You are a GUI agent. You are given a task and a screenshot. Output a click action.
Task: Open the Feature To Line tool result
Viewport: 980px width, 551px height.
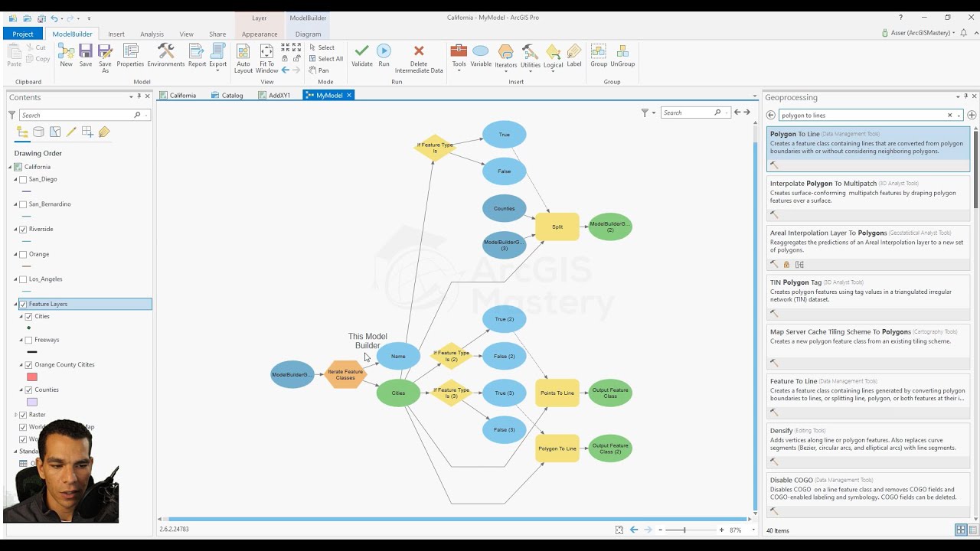pyautogui.click(x=868, y=396)
